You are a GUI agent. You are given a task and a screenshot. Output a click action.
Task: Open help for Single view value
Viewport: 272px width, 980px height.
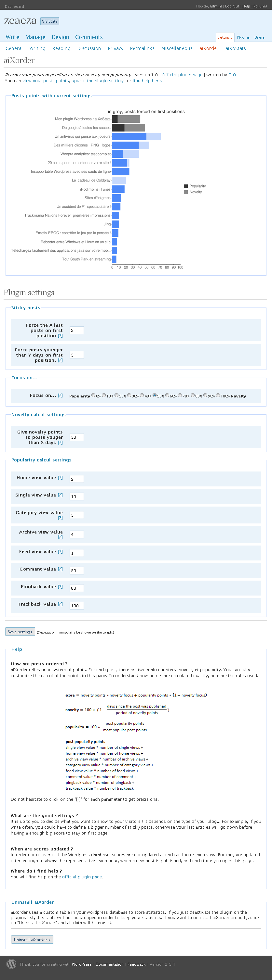tap(60, 495)
